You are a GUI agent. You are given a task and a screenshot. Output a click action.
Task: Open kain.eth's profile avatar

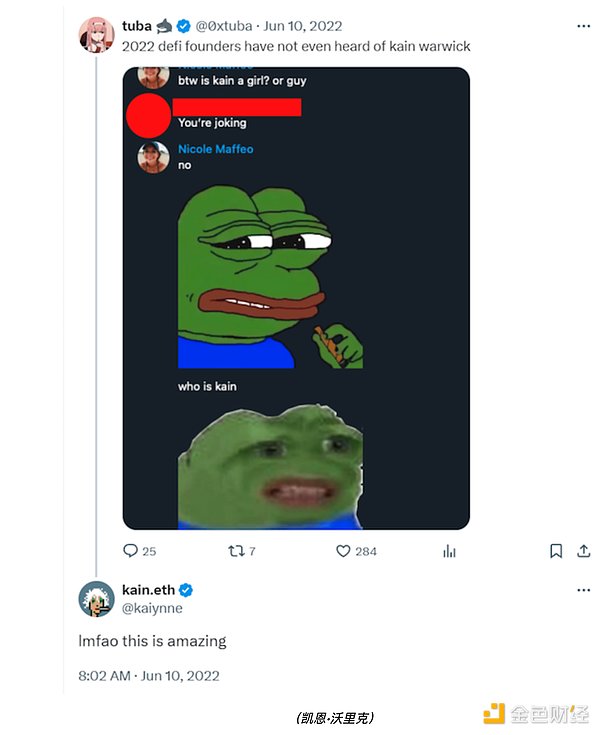pyautogui.click(x=96, y=598)
